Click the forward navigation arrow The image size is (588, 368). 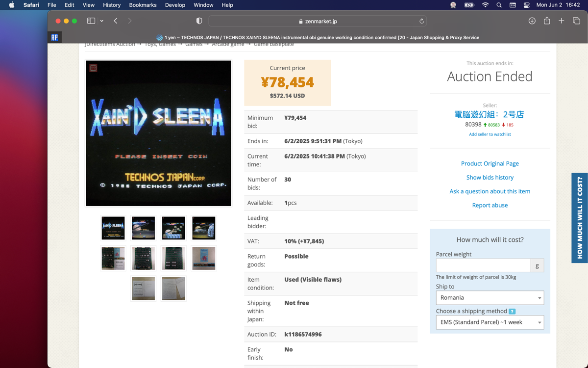point(130,21)
